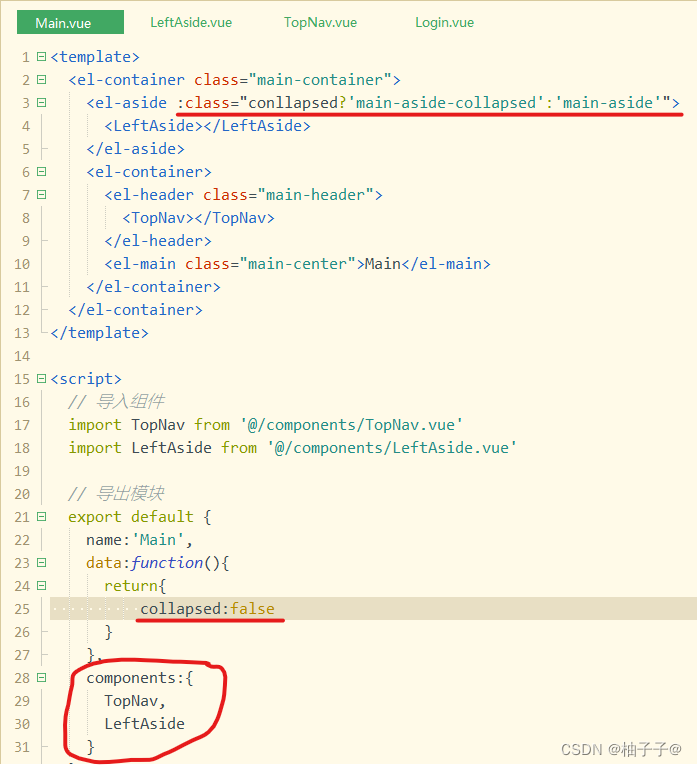
Task: Open the TopNav.vue tab
Action: click(320, 22)
